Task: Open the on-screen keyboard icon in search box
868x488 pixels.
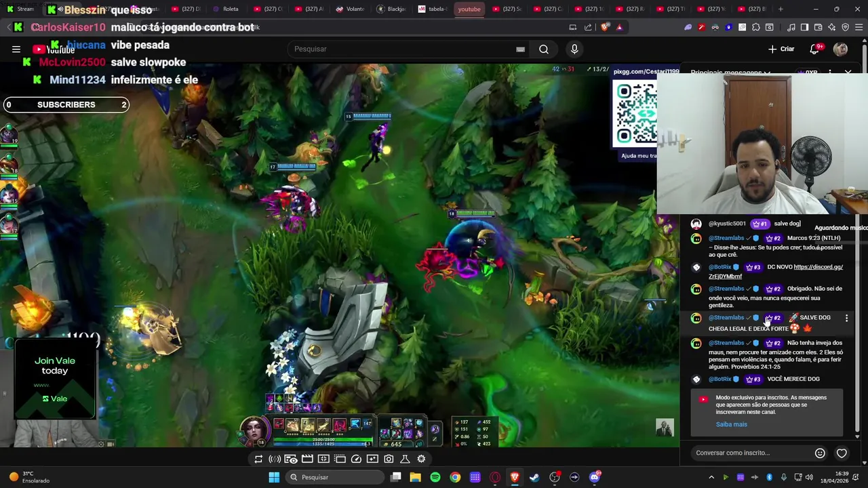Action: tap(520, 49)
